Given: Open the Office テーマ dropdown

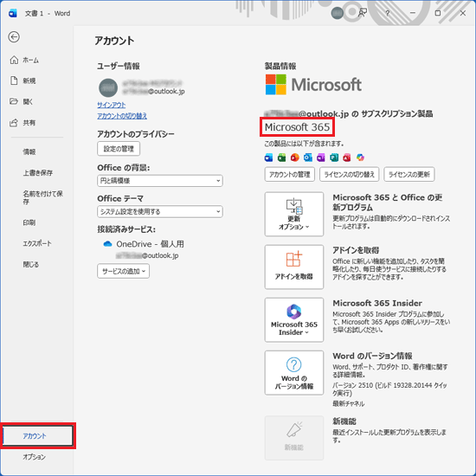Looking at the screenshot, I should (160, 211).
